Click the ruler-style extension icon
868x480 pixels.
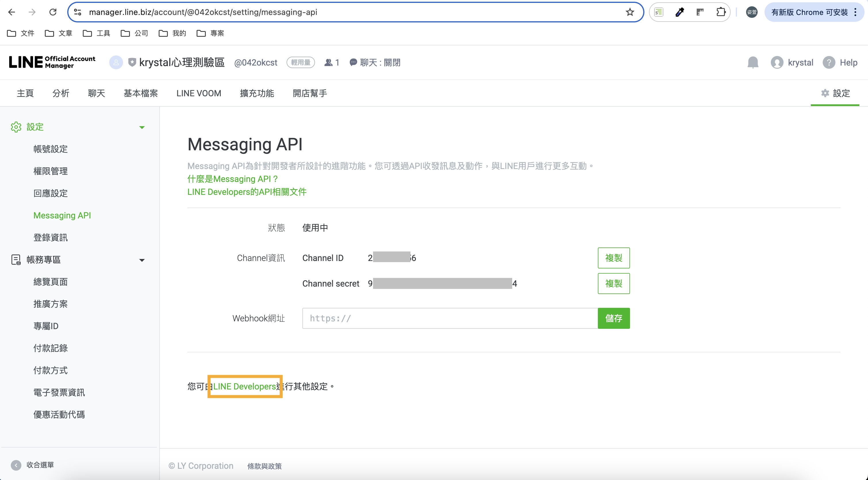click(700, 12)
